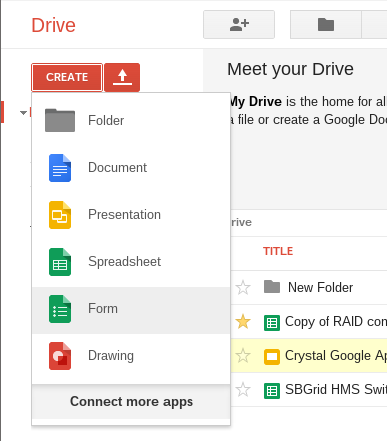The image size is (387, 441).
Task: Click the red CREATE button
Action: click(x=67, y=77)
